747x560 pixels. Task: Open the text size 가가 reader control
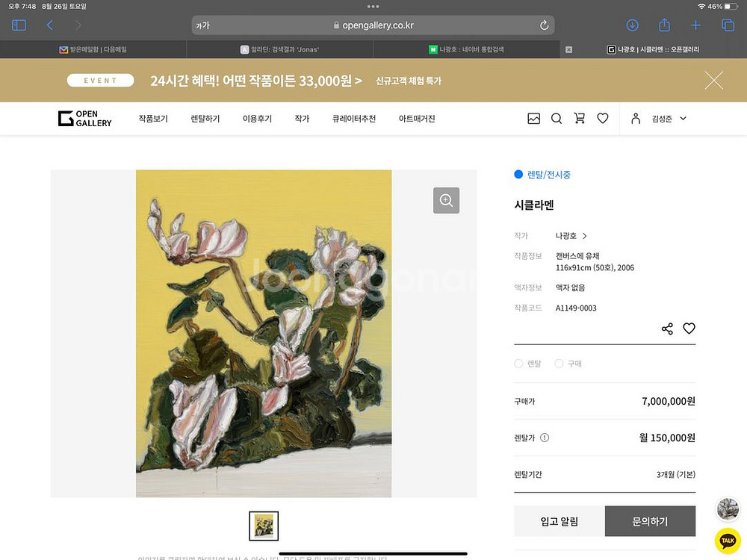point(203,25)
